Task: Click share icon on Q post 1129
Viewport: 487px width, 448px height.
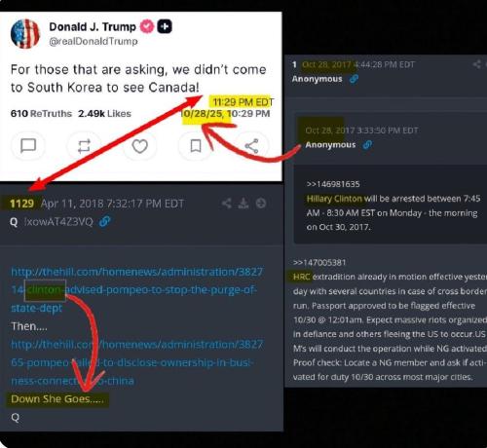Action: [227, 204]
